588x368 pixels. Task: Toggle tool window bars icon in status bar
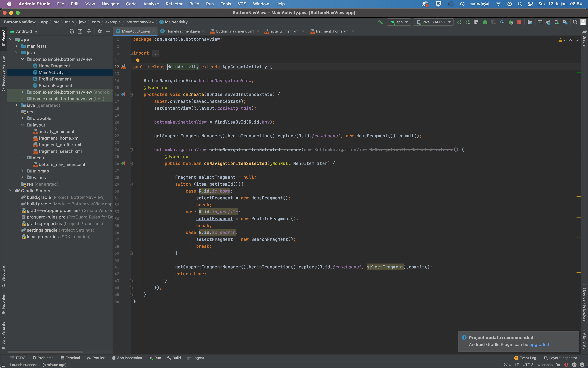pyautogui.click(x=4, y=365)
